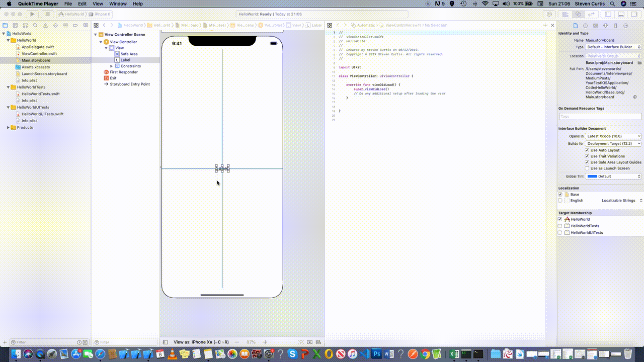Click View as: iPhone XR device button
The height and width of the screenshot is (362, 644).
tap(201, 342)
